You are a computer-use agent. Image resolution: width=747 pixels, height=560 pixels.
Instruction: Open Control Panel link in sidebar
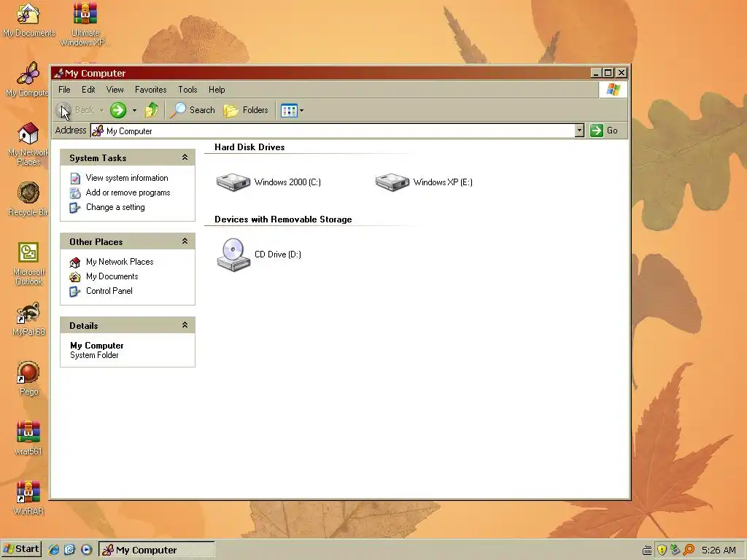pos(109,291)
